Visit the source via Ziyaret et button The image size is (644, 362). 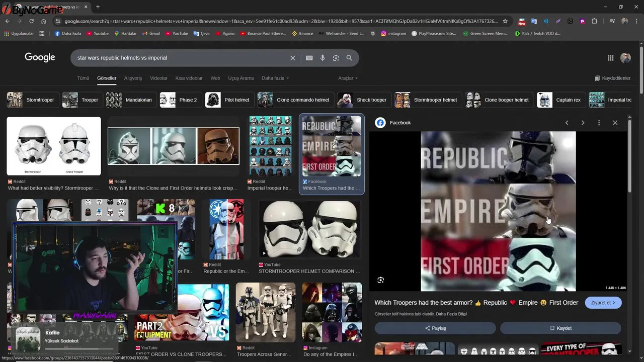pos(603,303)
